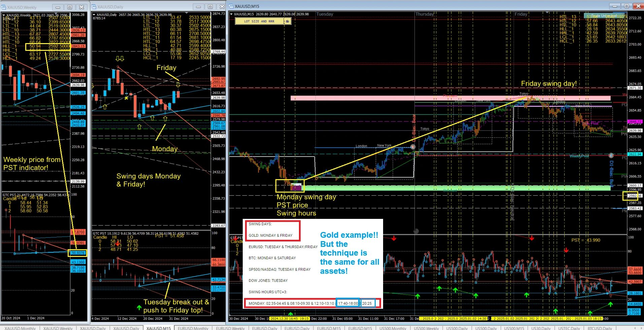This screenshot has width=644, height=330.
Task: Select the 2664.45 price label on the M15 axis
Action: pyautogui.click(x=635, y=97)
